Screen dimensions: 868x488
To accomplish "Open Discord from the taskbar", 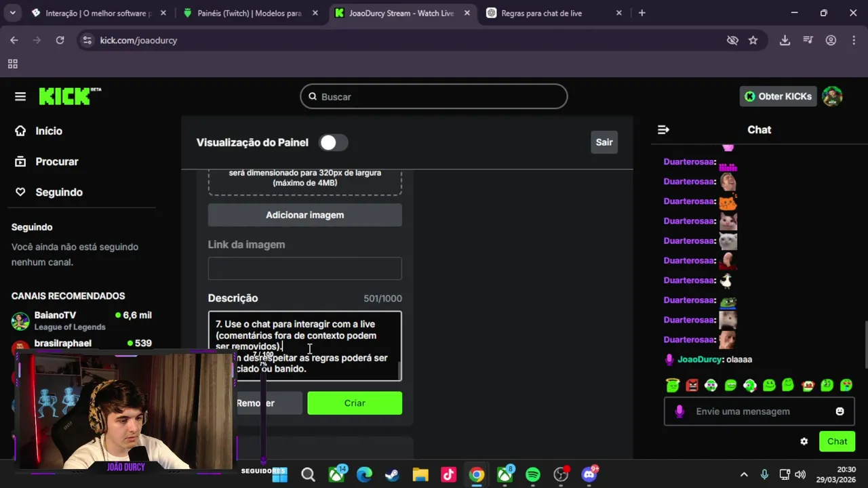I will [x=589, y=474].
